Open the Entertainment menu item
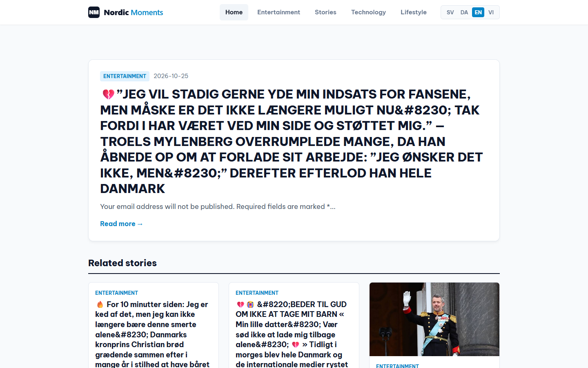 278,12
